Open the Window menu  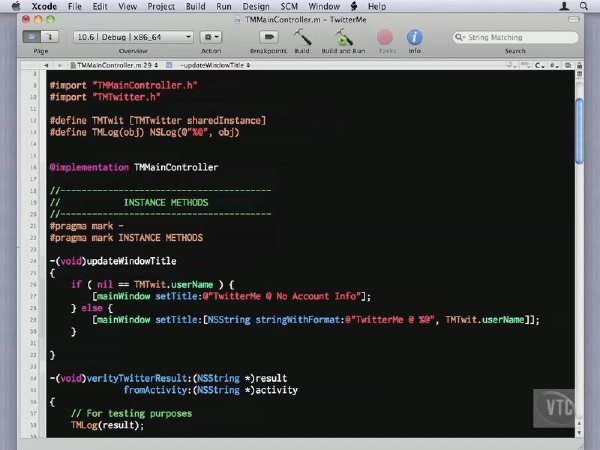324,6
